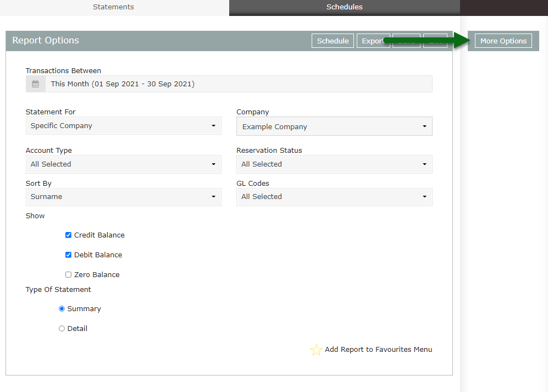This screenshot has height=392, width=548.
Task: Open the Statement For dropdown
Action: pyautogui.click(x=123, y=126)
